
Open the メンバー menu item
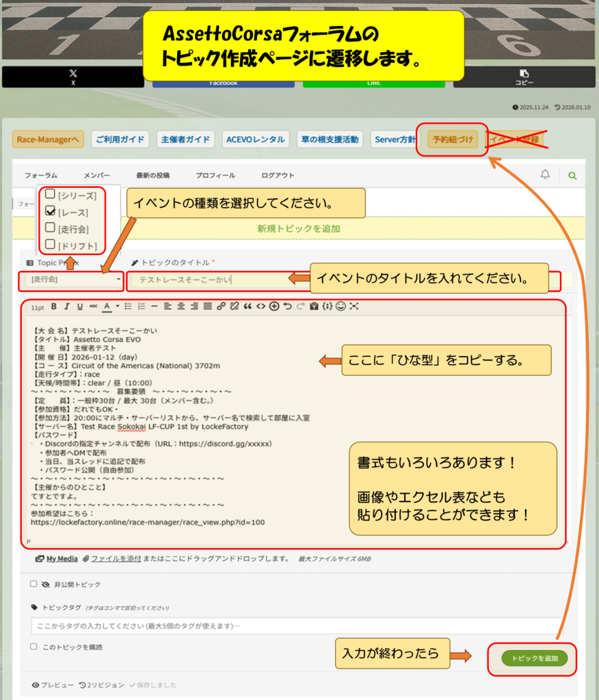pos(97,176)
